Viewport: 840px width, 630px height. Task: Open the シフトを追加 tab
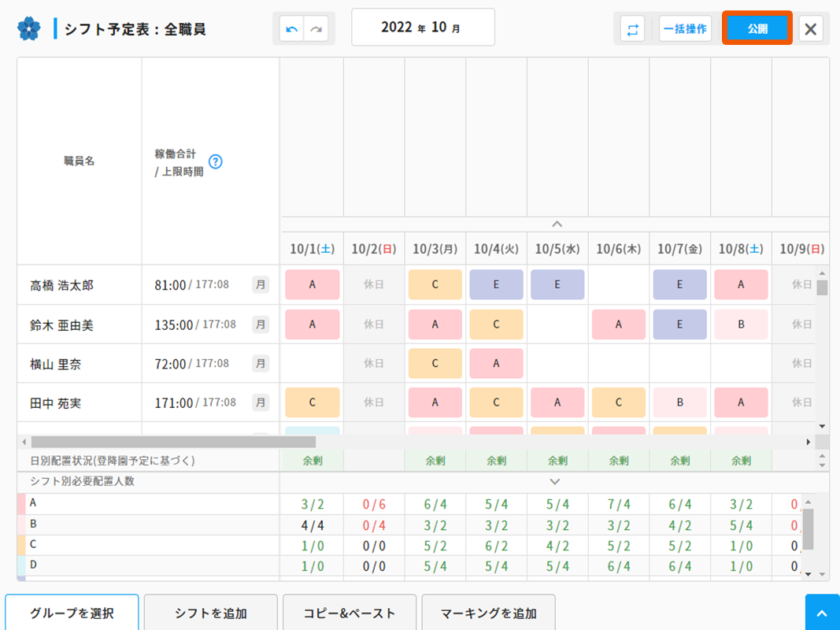211,613
